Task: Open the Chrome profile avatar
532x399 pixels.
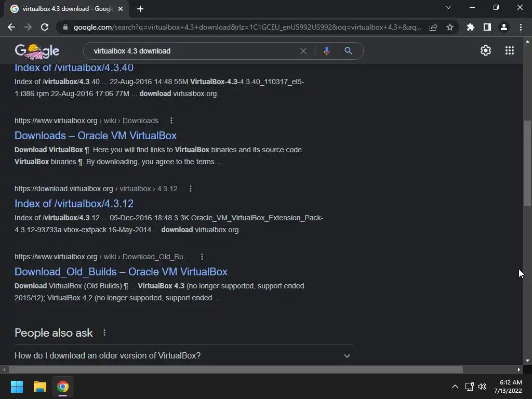Action: pyautogui.click(x=504, y=27)
